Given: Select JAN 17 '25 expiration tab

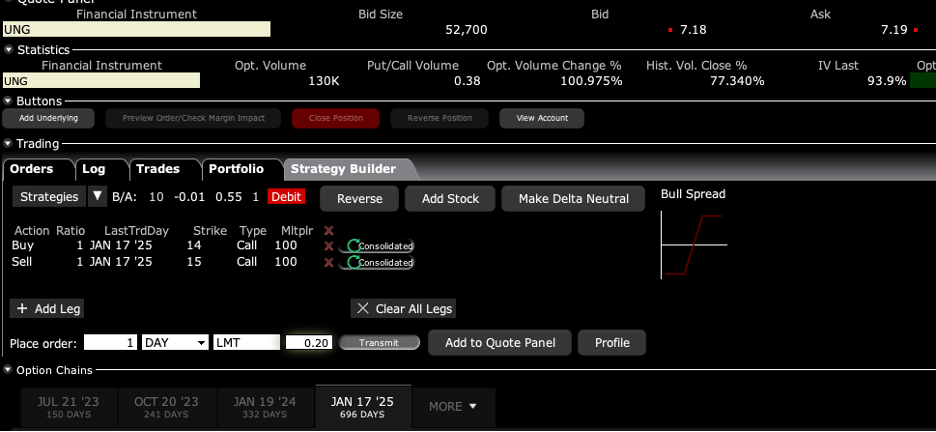Looking at the screenshot, I should point(363,406).
